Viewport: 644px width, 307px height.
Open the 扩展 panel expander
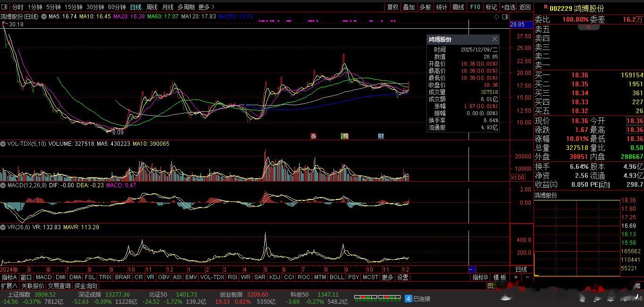click(9, 286)
